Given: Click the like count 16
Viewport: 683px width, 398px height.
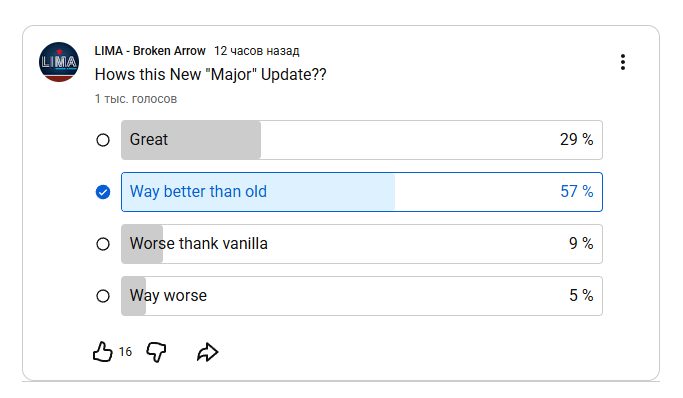Looking at the screenshot, I should point(125,352).
